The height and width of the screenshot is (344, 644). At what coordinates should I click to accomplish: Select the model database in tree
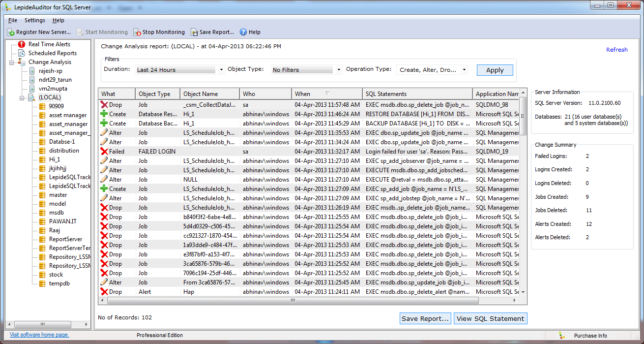click(x=58, y=204)
